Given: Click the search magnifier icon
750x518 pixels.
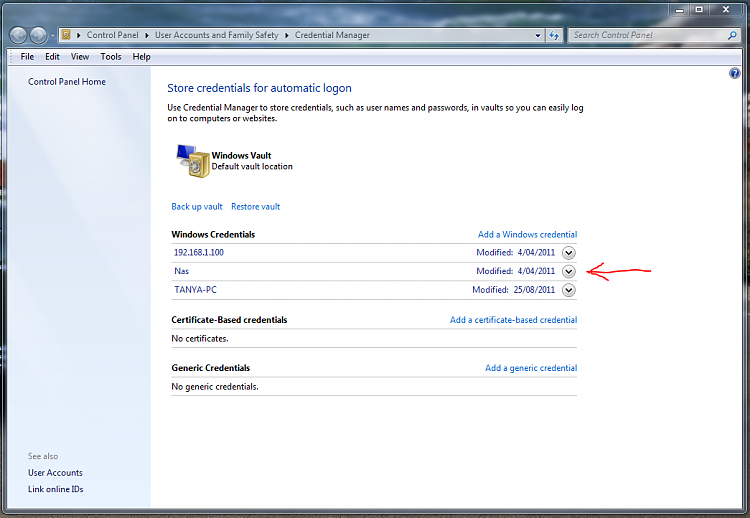Looking at the screenshot, I should click(732, 35).
